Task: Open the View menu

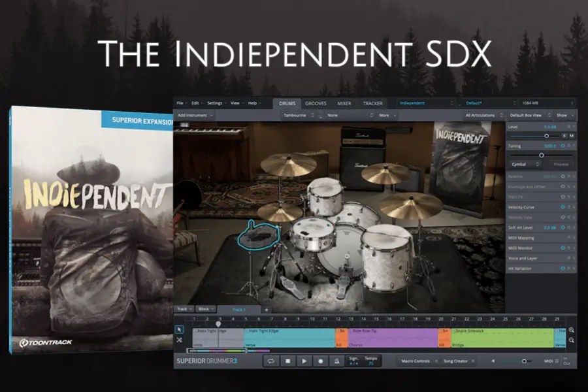Action: coord(237,103)
